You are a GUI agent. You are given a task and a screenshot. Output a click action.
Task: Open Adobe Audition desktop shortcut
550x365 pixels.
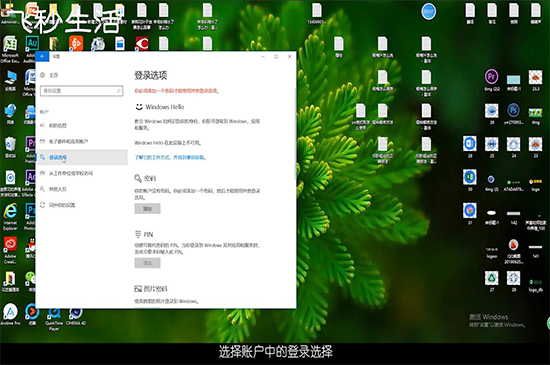tap(32, 49)
